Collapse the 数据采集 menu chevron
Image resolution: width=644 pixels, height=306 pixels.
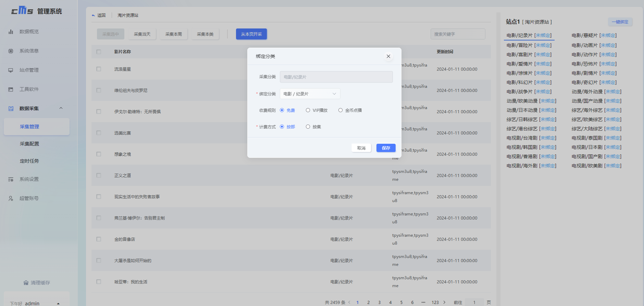point(61,108)
